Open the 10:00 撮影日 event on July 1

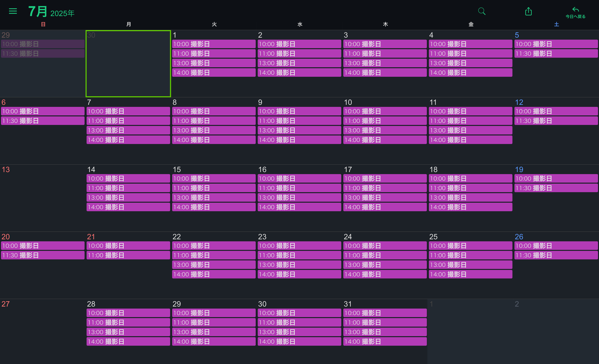click(x=213, y=44)
